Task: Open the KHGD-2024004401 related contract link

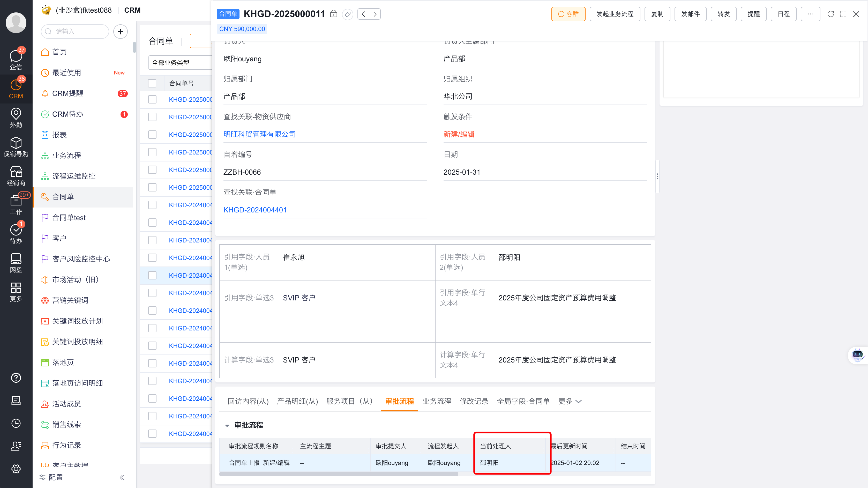Action: (x=255, y=210)
